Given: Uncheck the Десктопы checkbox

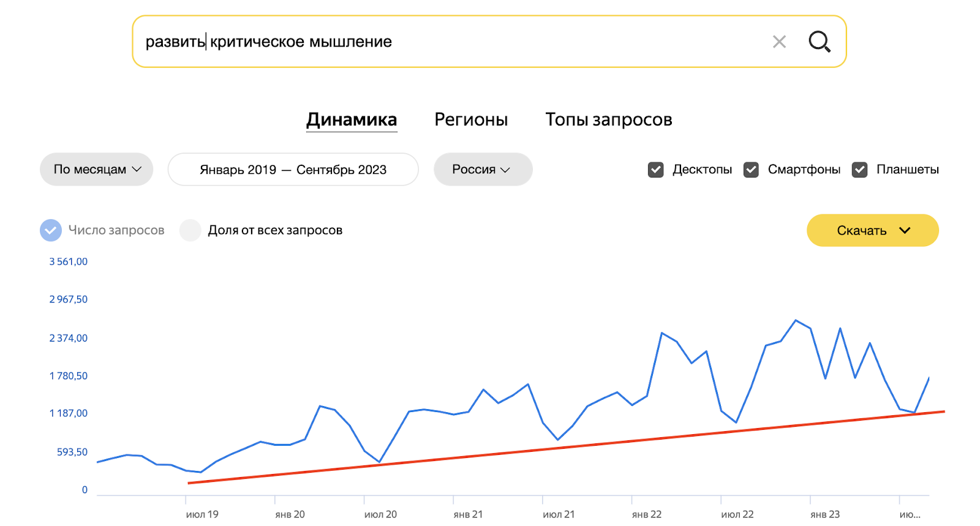Looking at the screenshot, I should point(656,170).
